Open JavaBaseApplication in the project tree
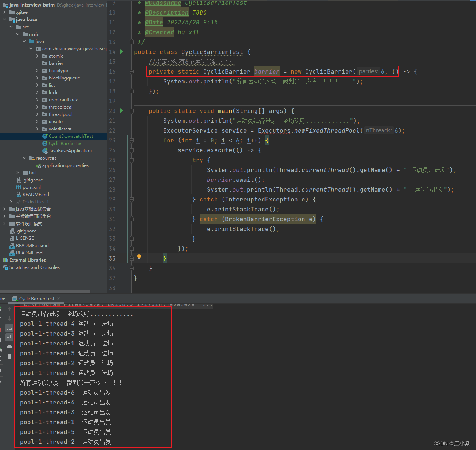This screenshot has height=450, width=476. click(70, 151)
